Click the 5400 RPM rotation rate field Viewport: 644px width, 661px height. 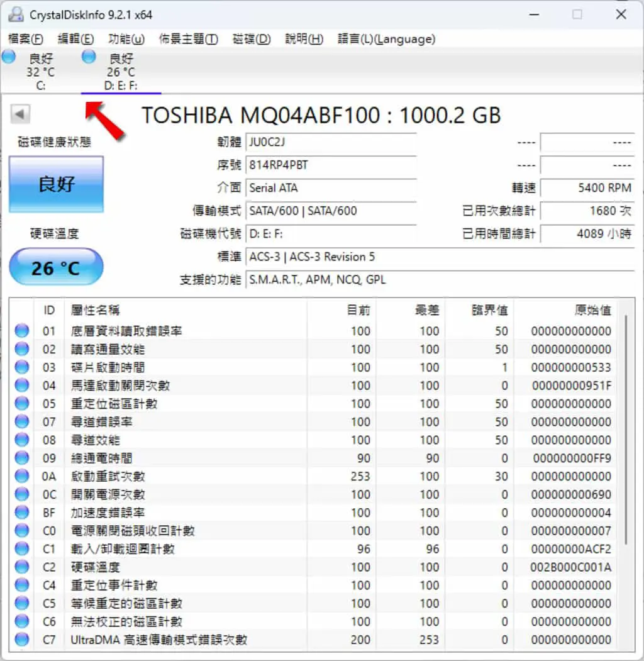[587, 187]
